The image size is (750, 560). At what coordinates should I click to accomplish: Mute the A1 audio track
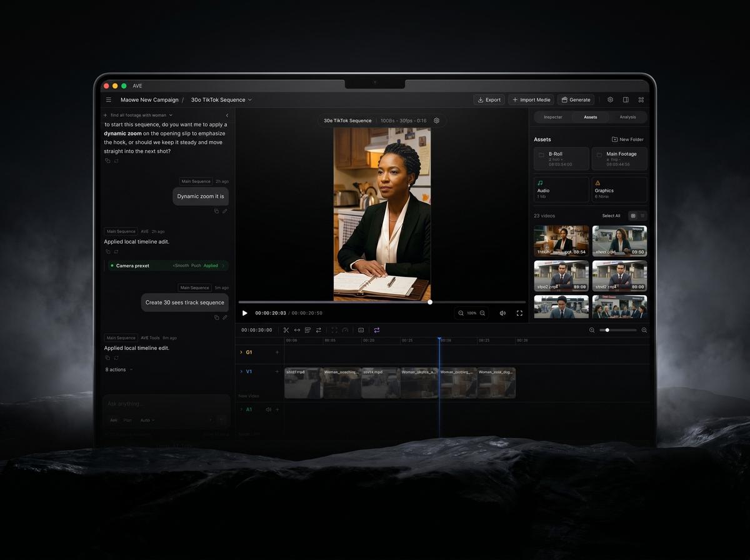coord(268,409)
